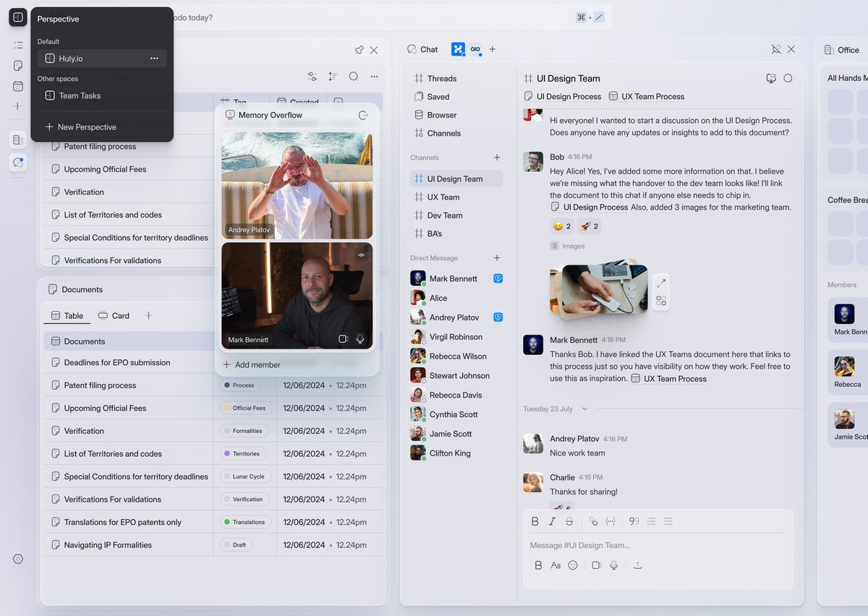Record voice message with microphone icon
The height and width of the screenshot is (616, 868).
point(613,565)
